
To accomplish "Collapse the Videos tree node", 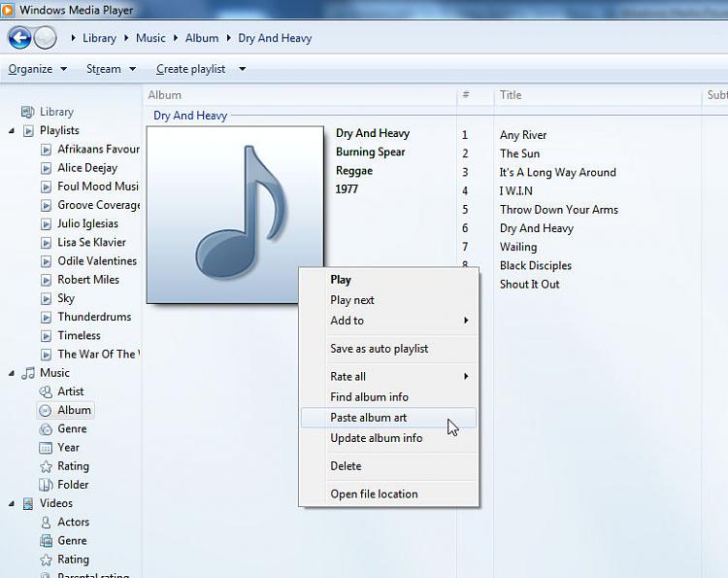I will pyautogui.click(x=12, y=503).
